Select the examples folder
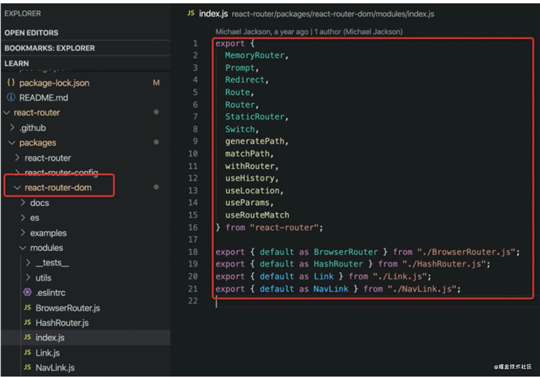Image resolution: width=540 pixels, height=377 pixels. (x=48, y=233)
